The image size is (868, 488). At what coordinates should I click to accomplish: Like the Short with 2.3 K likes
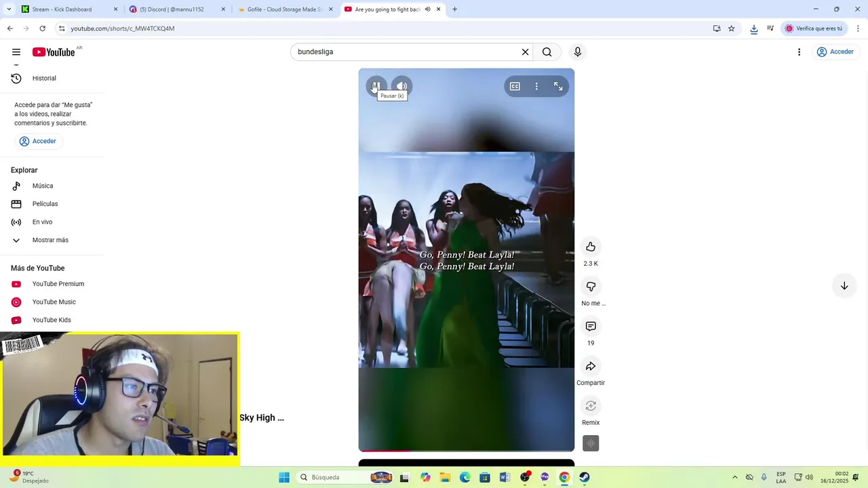click(x=591, y=247)
